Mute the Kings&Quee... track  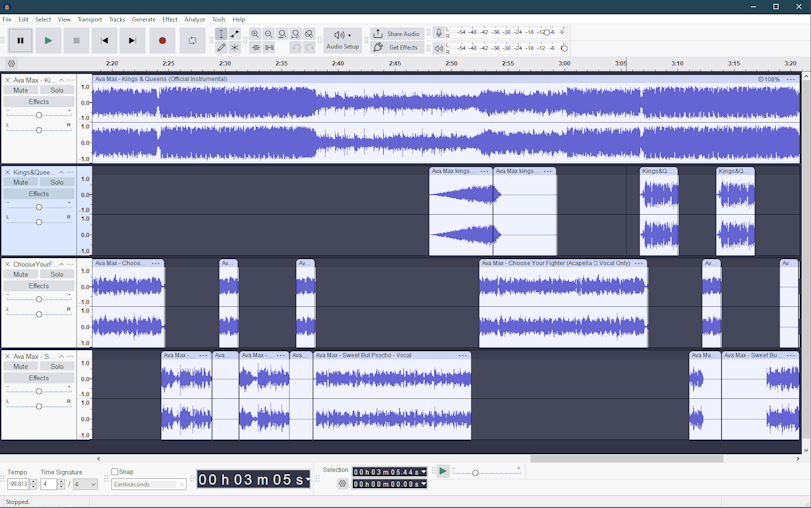point(21,182)
